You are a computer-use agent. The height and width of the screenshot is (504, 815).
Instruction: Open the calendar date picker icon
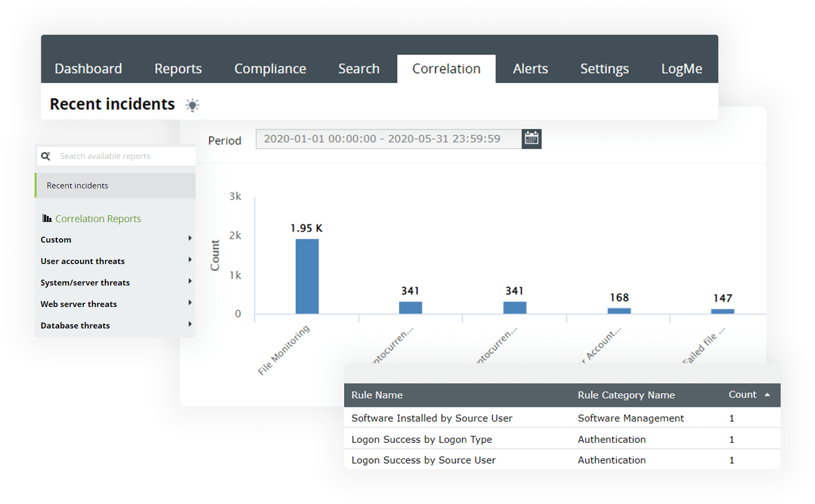pyautogui.click(x=532, y=139)
